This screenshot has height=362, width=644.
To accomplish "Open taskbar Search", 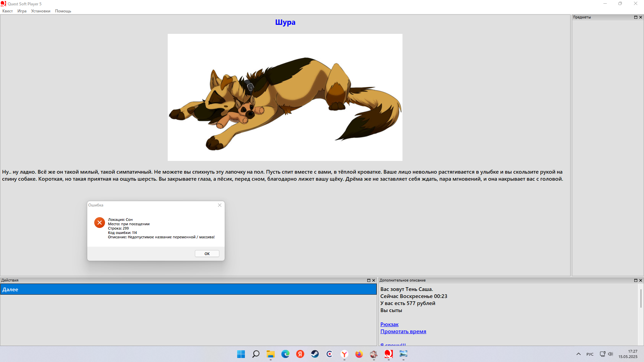I will click(x=256, y=354).
